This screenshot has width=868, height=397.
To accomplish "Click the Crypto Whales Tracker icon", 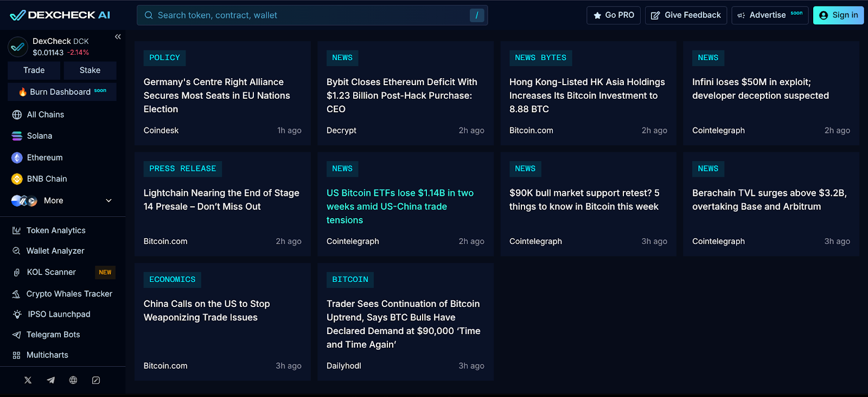I will [x=17, y=294].
